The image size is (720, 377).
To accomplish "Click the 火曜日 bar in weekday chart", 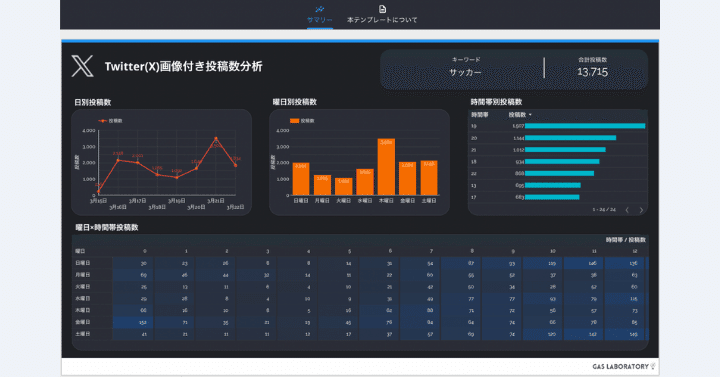I will tap(343, 186).
